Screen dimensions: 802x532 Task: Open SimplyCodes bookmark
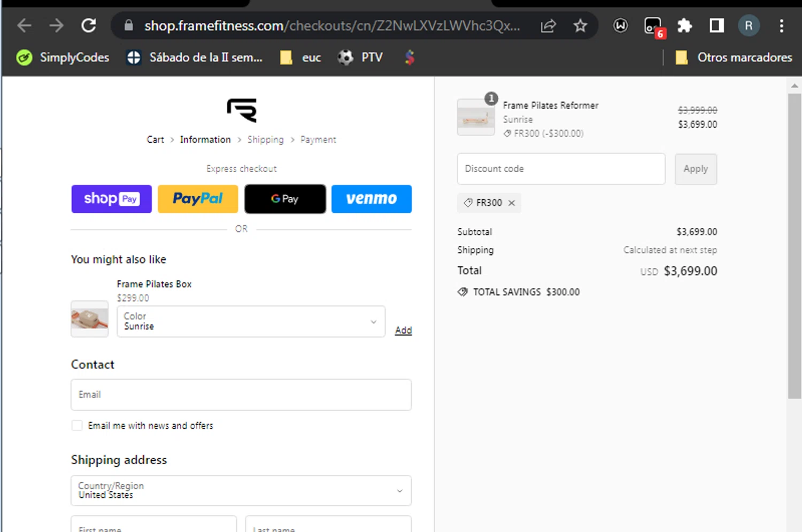63,57
